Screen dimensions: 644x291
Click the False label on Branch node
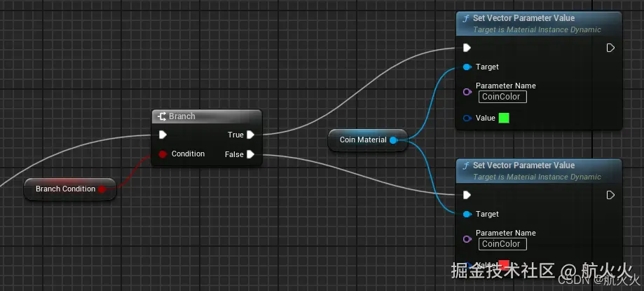point(234,154)
